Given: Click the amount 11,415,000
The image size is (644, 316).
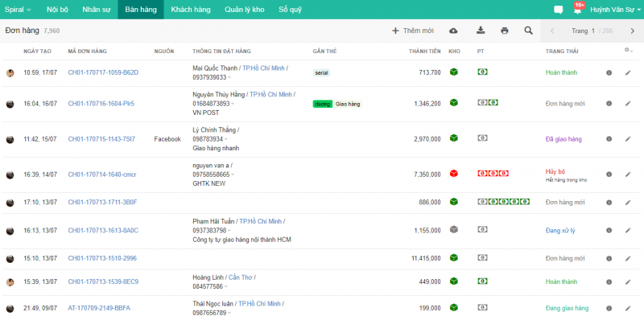Looking at the screenshot, I should pyautogui.click(x=426, y=259).
